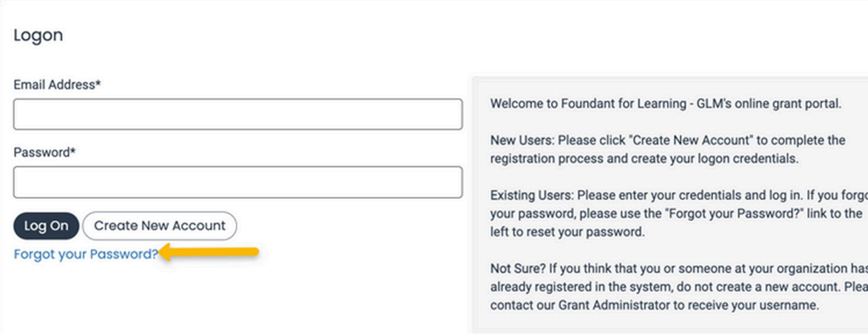Screen dimensions: 868x334
Task: Open the Forgot your Password? link
Action: pyautogui.click(x=85, y=254)
